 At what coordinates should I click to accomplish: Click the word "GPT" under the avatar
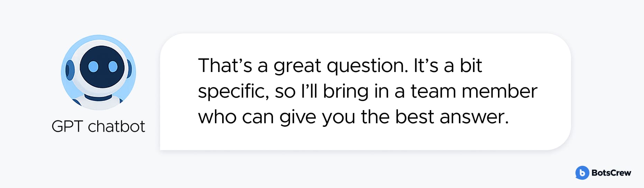67,126
